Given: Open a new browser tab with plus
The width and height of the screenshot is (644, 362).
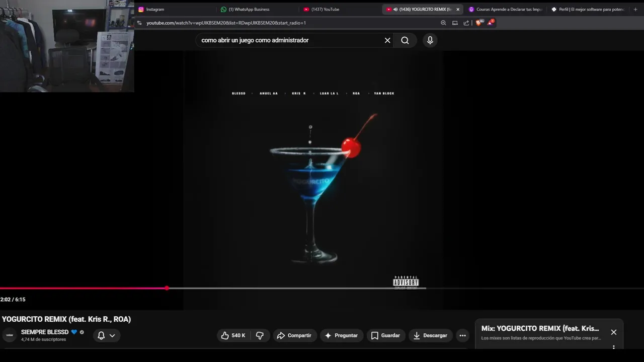Looking at the screenshot, I should [635, 9].
